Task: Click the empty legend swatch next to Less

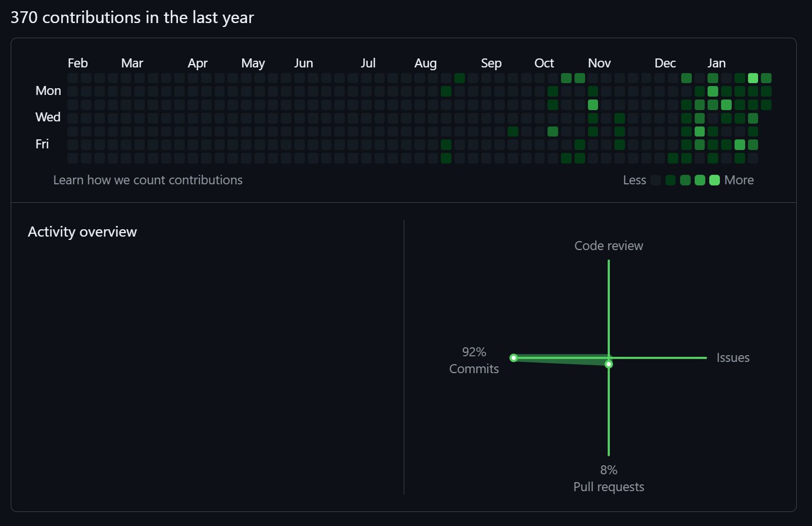Action: [x=655, y=180]
